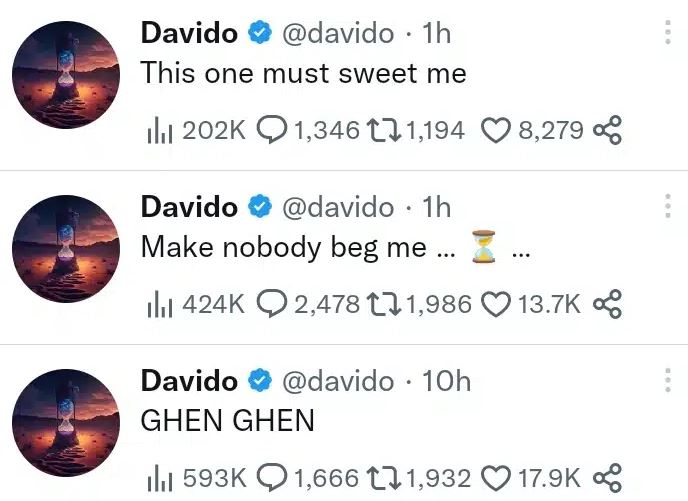The image size is (688, 501).
Task: Open Davido's name link on the first tweet
Action: tap(189, 33)
